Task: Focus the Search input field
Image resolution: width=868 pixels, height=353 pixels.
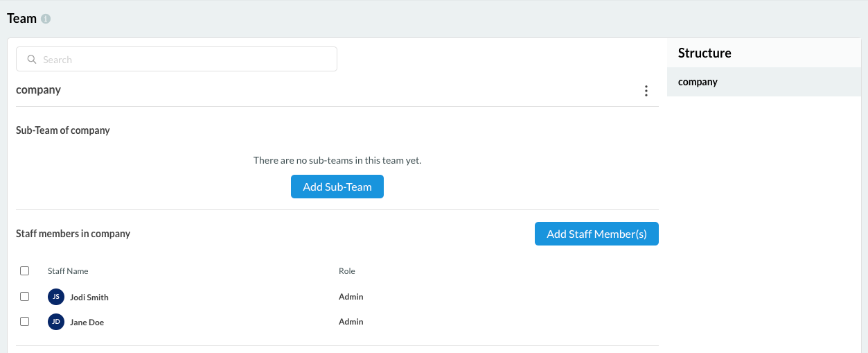Action: tap(187, 60)
